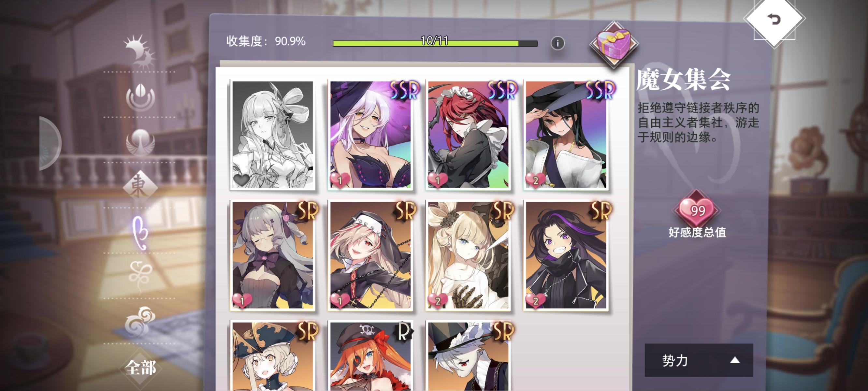Select the swirling cloud faction icon
Viewport: 868px width, 391px height.
139,323
